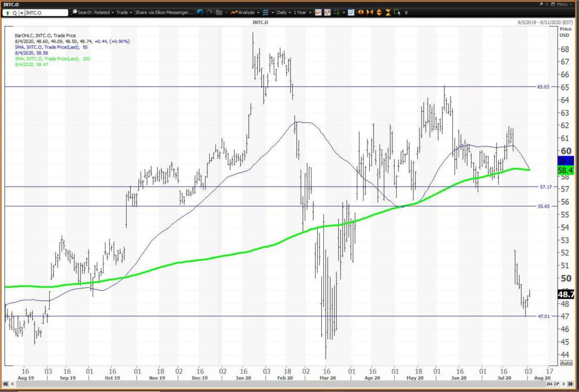Open the 1 Year range dropdown
The image size is (579, 392).
303,12
